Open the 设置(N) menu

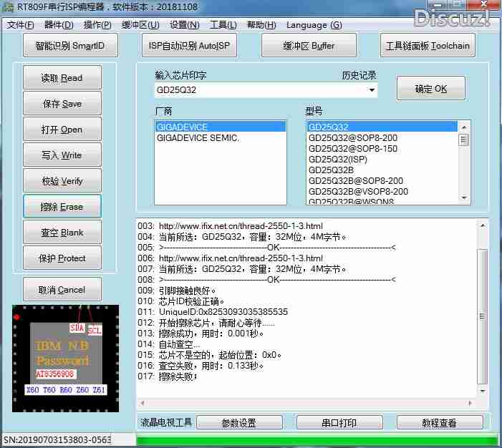[x=185, y=25]
